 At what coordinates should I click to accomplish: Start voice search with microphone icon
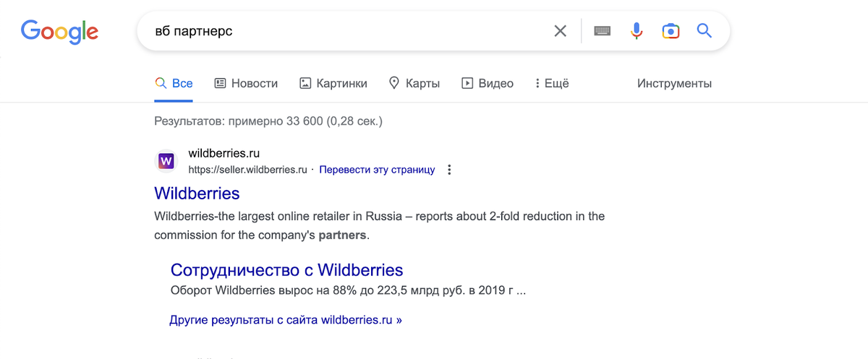(x=637, y=31)
